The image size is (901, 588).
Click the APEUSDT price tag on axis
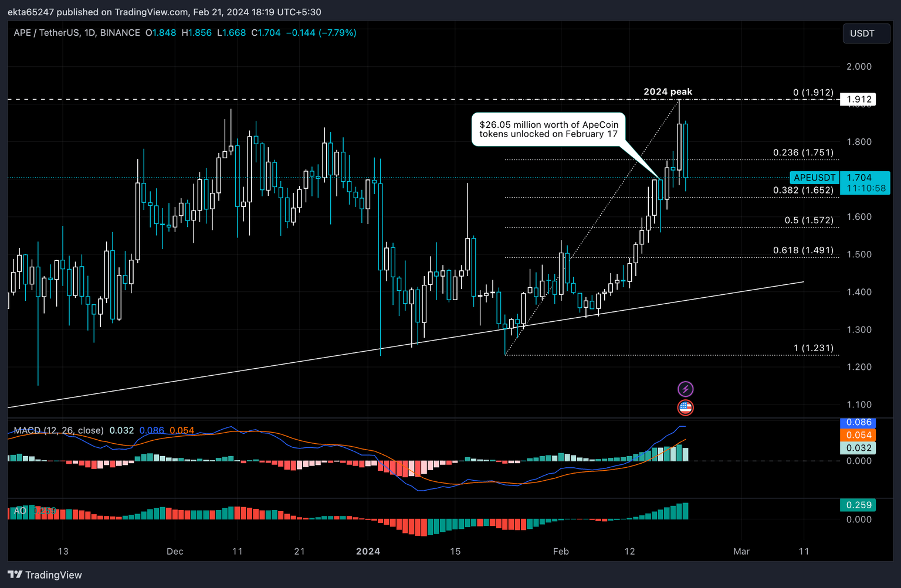814,178
